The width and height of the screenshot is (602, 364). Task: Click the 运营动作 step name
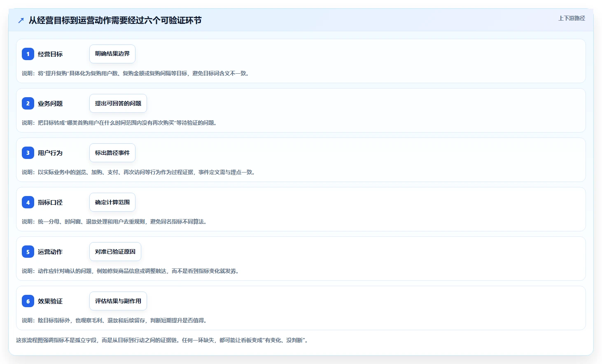pos(50,252)
